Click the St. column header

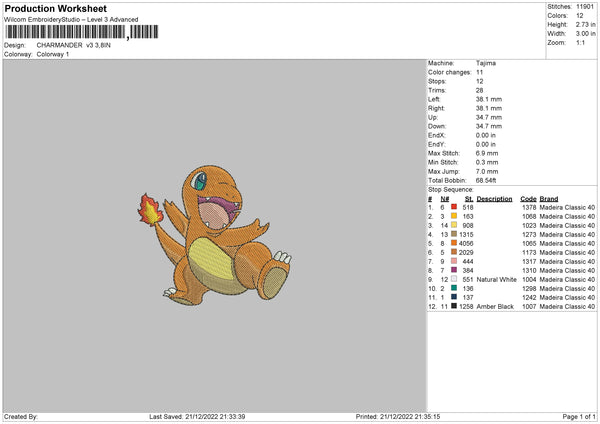click(x=468, y=198)
